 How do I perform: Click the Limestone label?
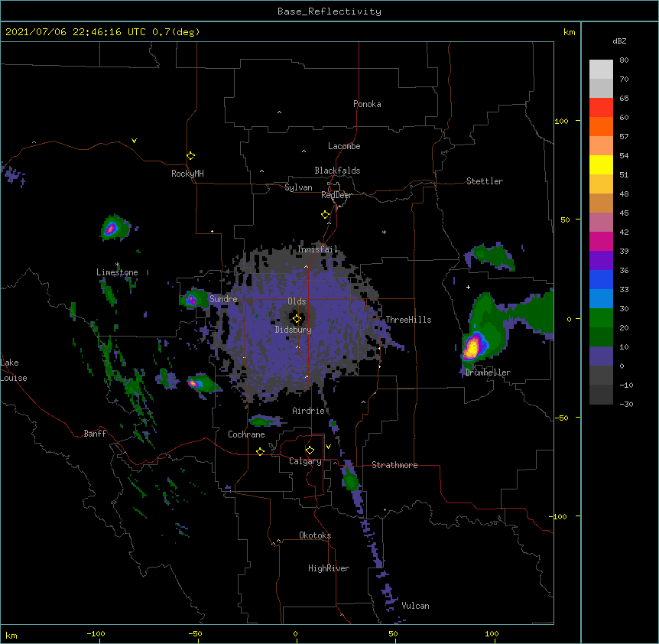pyautogui.click(x=117, y=272)
